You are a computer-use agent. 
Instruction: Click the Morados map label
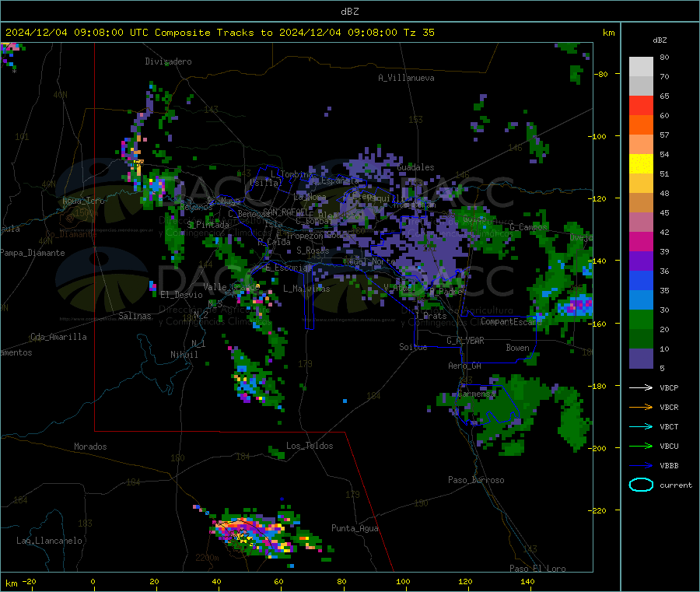click(x=90, y=447)
